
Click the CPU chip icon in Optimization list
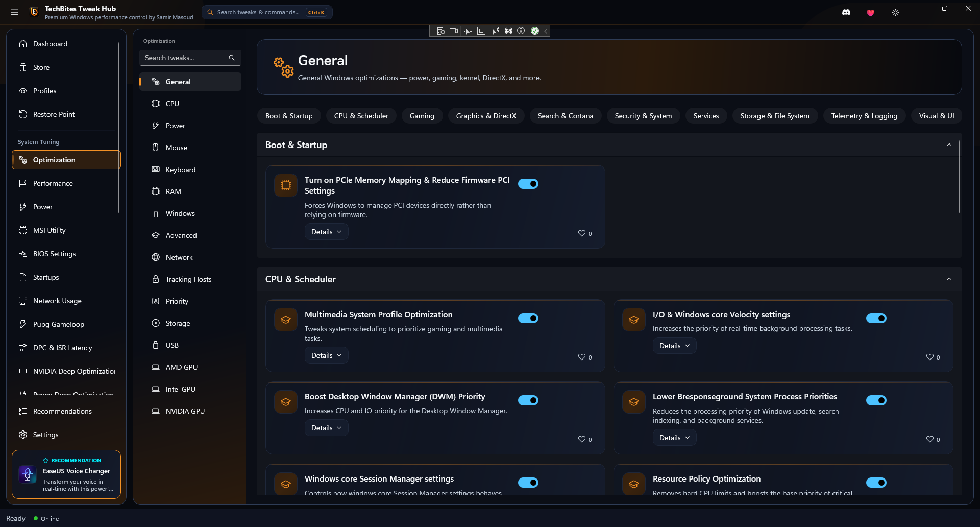click(156, 104)
